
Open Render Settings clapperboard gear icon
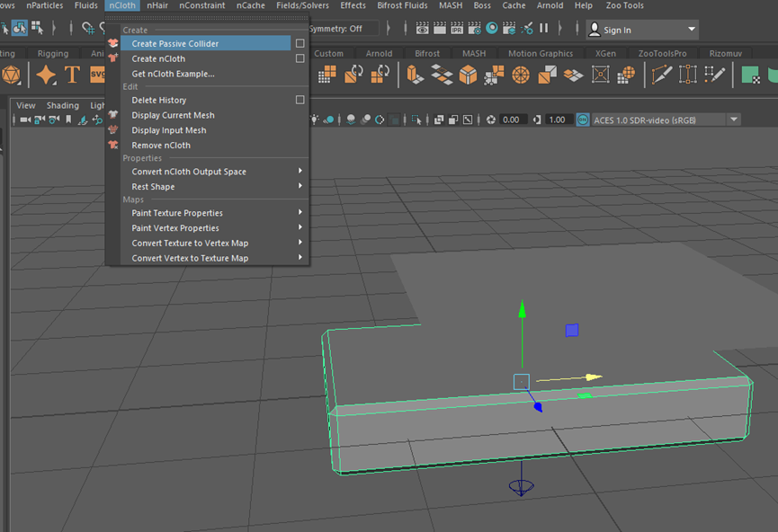point(474,28)
